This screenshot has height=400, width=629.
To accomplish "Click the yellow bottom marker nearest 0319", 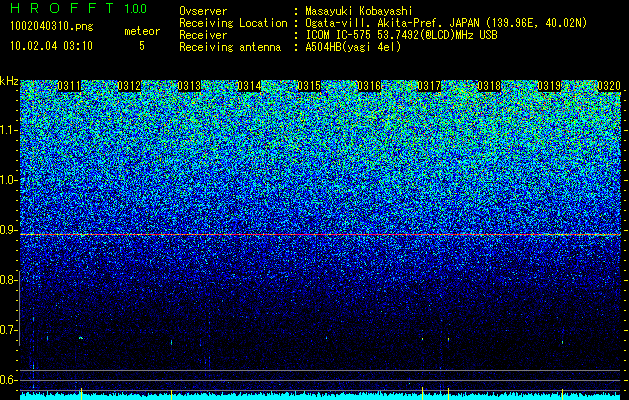I will click(x=562, y=393).
